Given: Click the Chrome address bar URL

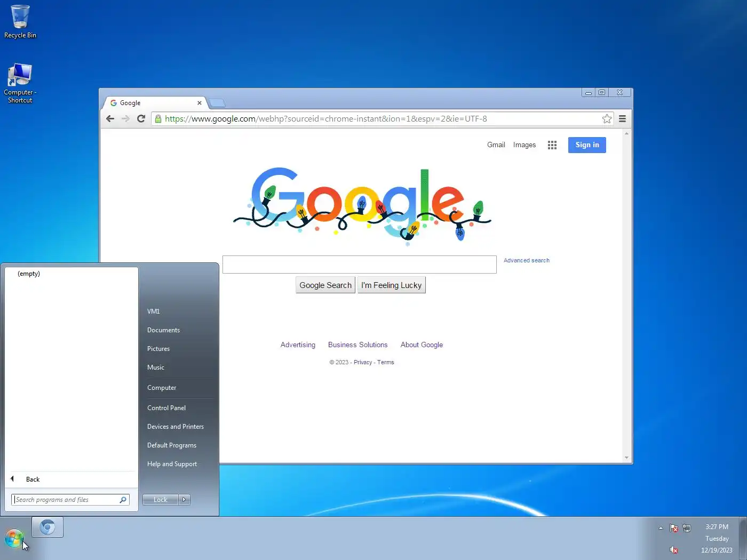Looking at the screenshot, I should pos(325,118).
